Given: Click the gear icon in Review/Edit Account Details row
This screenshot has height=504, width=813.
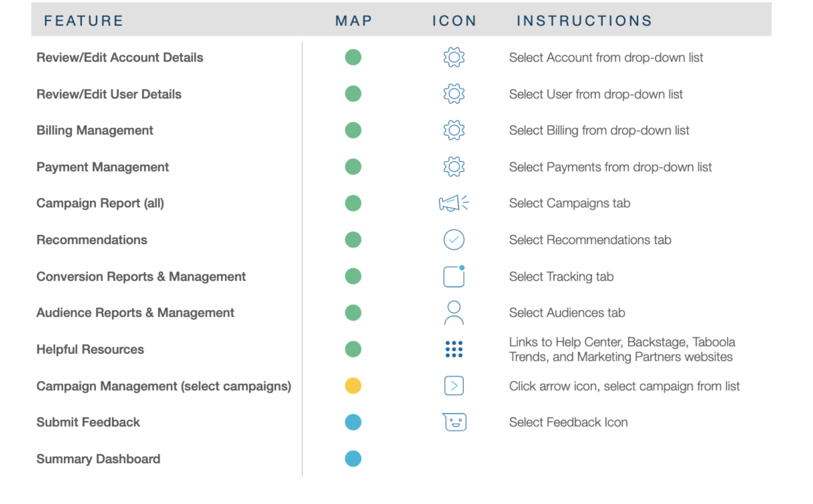Looking at the screenshot, I should coord(454,57).
